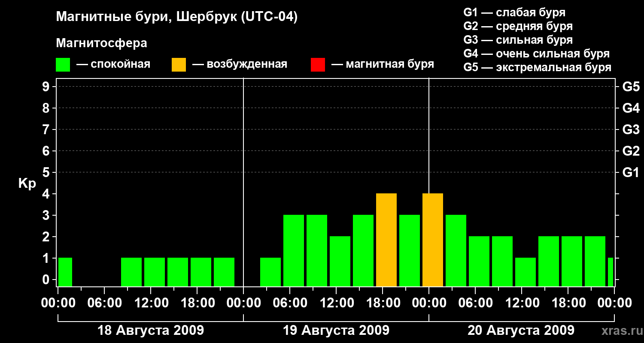
Task: Click the 12:00 tick label of 18 August
Action: click(151, 303)
